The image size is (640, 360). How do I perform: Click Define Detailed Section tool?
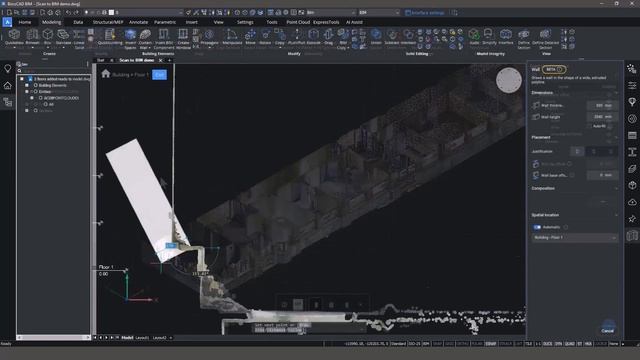(x=545, y=39)
